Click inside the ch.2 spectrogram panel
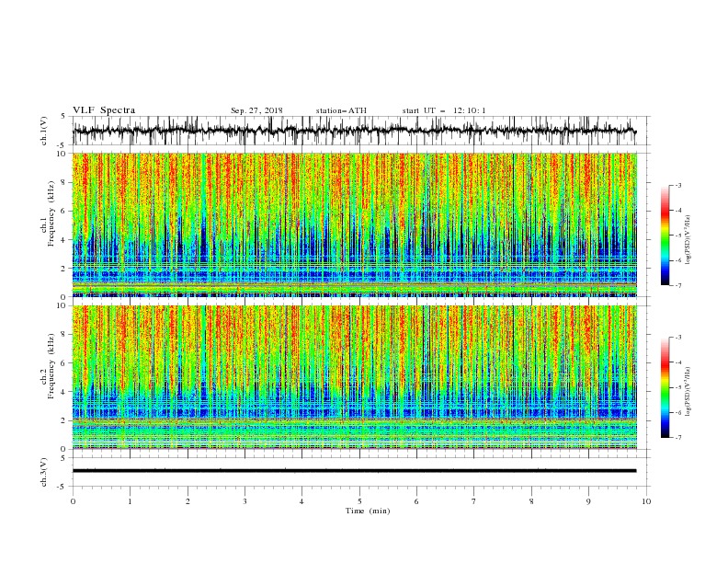 click(x=355, y=377)
